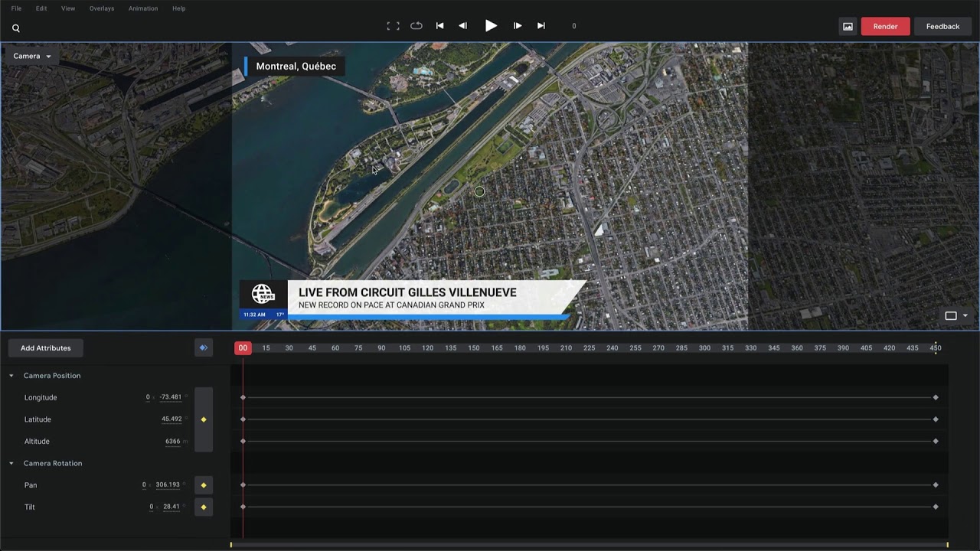Viewport: 980px width, 551px height.
Task: Click the timeline zoom bar's left handle
Action: pyautogui.click(x=231, y=545)
